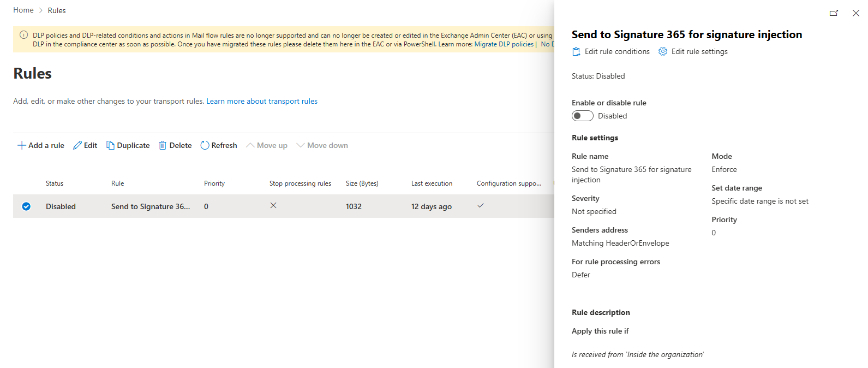Click the Edit rule conditions clipboard icon
The width and height of the screenshot is (868, 368).
click(x=576, y=51)
